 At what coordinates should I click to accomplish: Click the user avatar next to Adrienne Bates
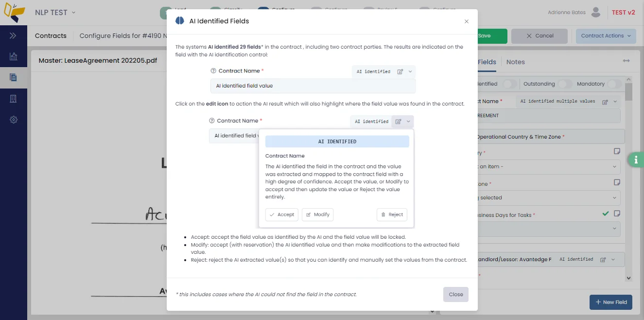click(x=596, y=12)
